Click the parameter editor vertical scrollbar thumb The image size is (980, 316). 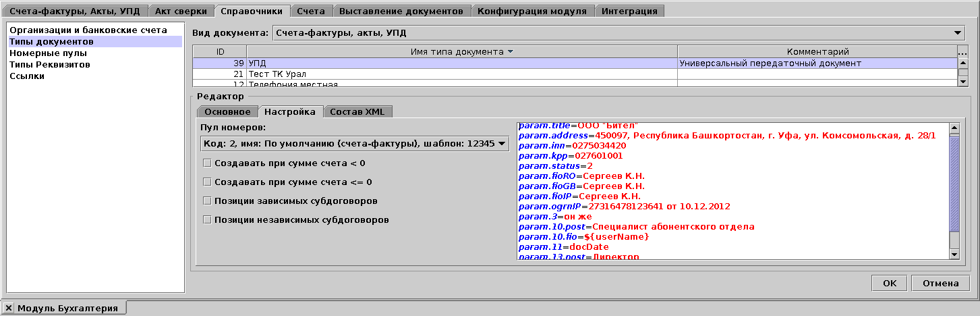954,182
